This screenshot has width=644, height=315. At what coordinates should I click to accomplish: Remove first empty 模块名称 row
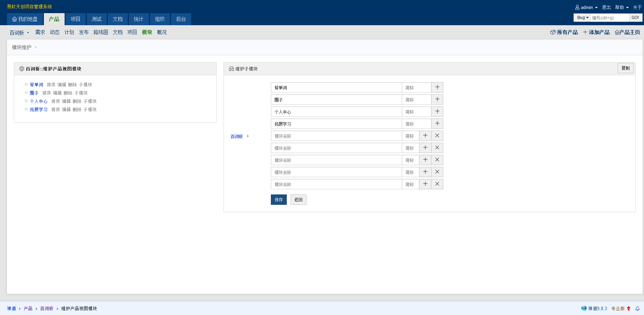[x=437, y=136]
